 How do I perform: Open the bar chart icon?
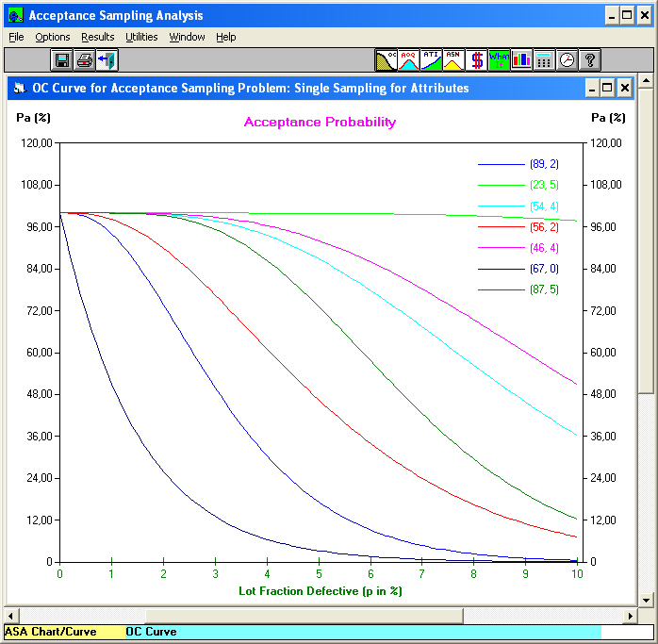521,60
